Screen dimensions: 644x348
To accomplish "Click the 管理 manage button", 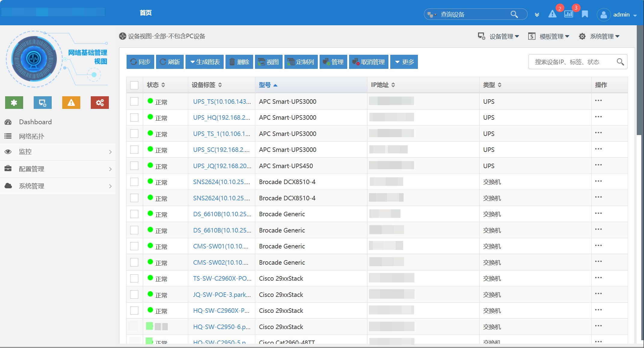I will tap(333, 62).
